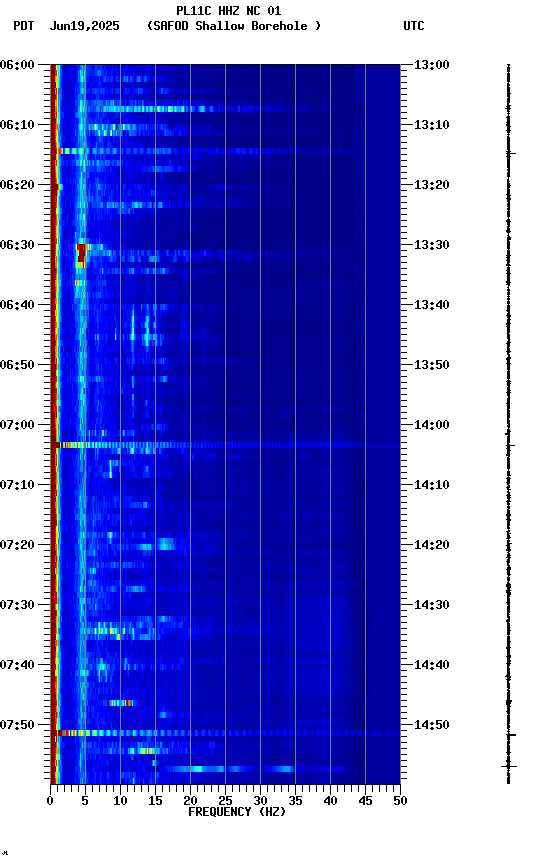Image resolution: width=552 pixels, height=864 pixels.
Task: Click the '14:30' UTC time label
Action: click(432, 605)
